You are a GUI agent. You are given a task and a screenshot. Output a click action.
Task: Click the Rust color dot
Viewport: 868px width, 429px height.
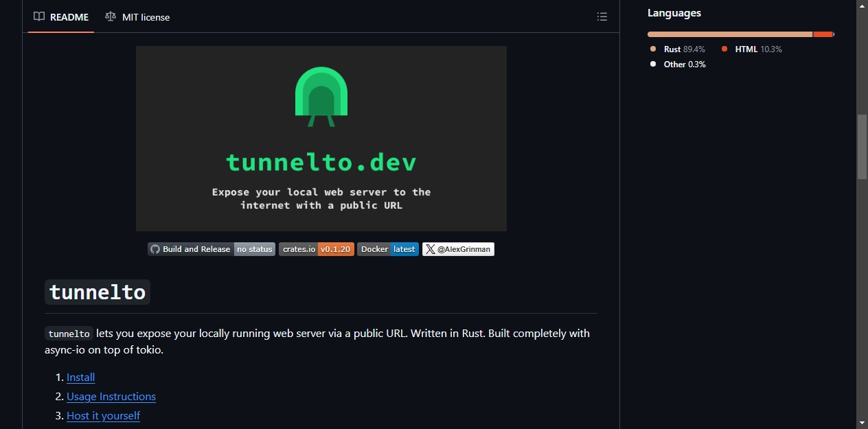(x=653, y=49)
